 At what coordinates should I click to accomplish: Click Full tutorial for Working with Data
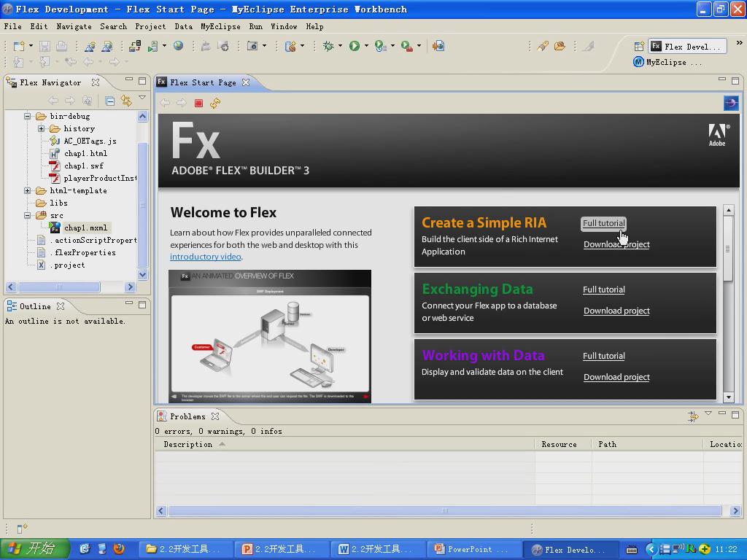(603, 356)
